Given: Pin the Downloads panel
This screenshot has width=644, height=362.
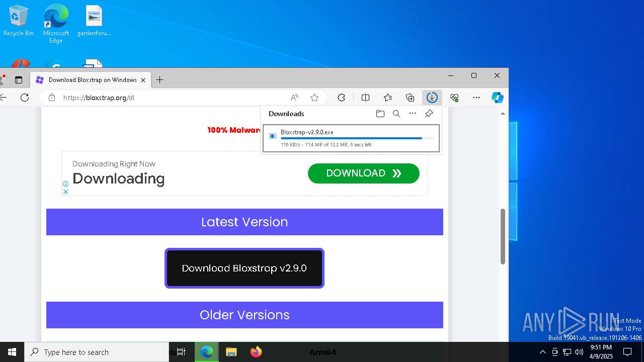Looking at the screenshot, I should (429, 114).
